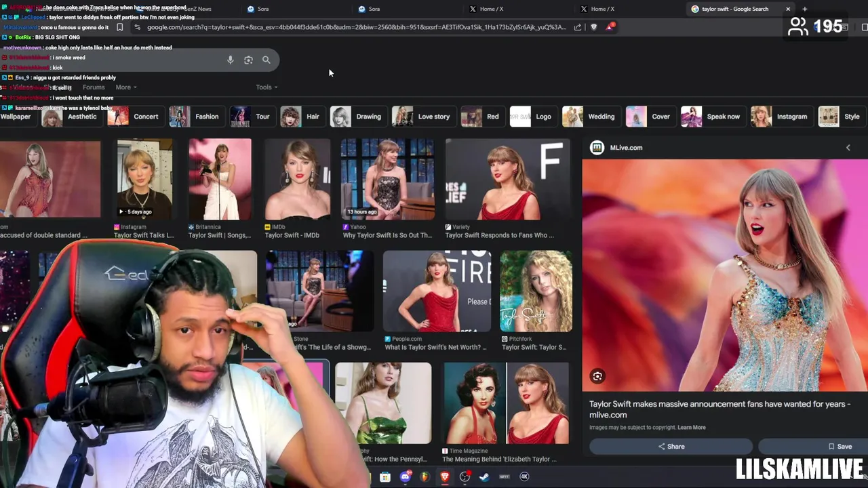Open the 'Taylor Swift makes massive announcement' article link

(x=719, y=409)
